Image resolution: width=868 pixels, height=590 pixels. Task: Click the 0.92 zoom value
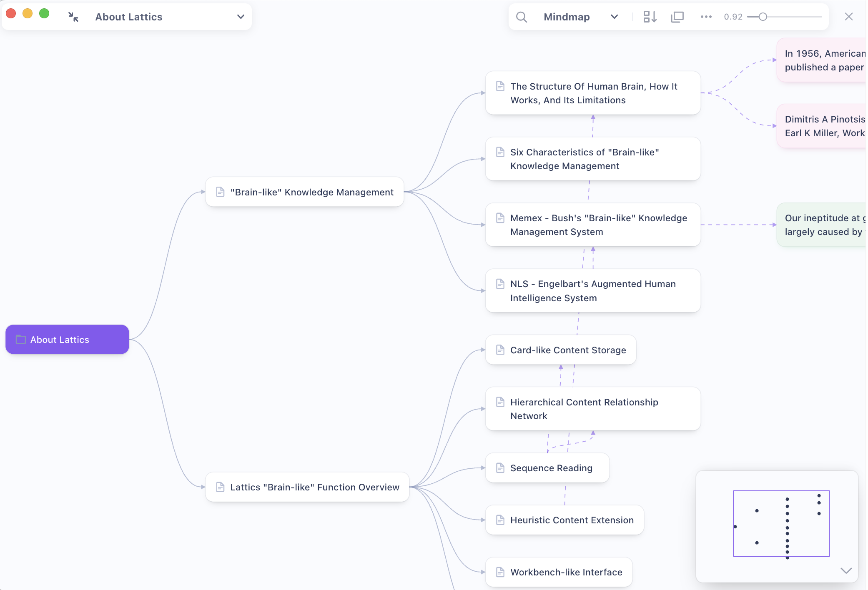click(733, 17)
